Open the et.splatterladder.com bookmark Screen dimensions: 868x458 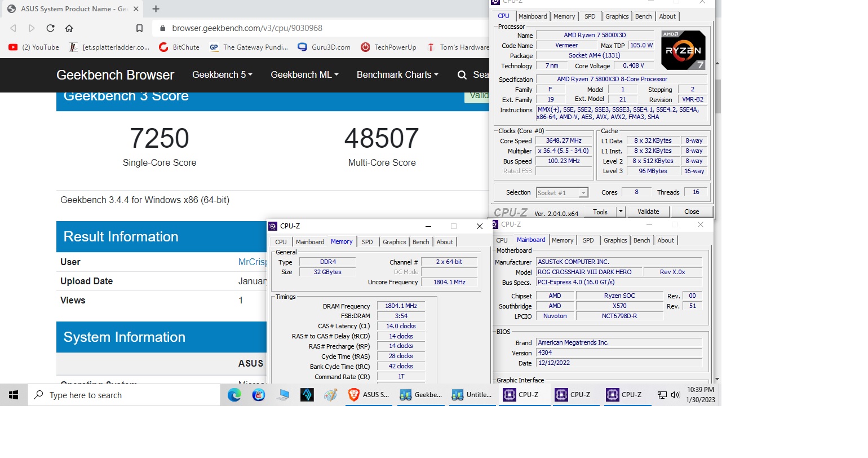tap(109, 47)
